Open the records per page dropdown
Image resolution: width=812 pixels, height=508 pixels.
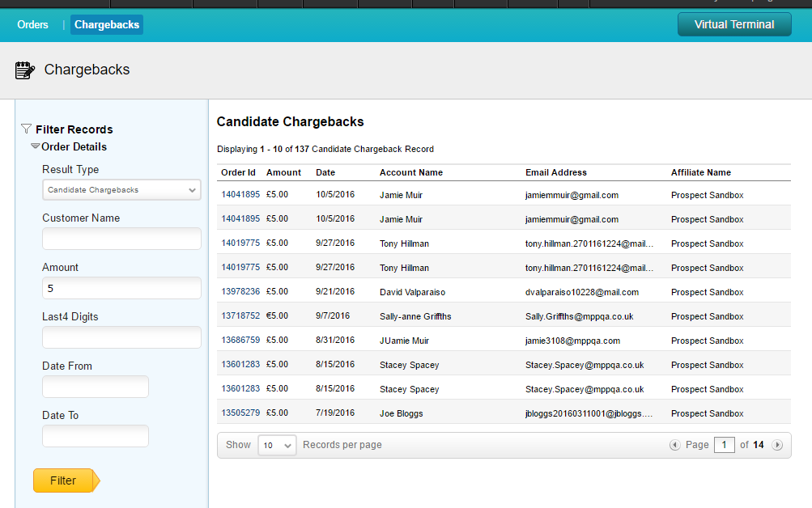277,446
